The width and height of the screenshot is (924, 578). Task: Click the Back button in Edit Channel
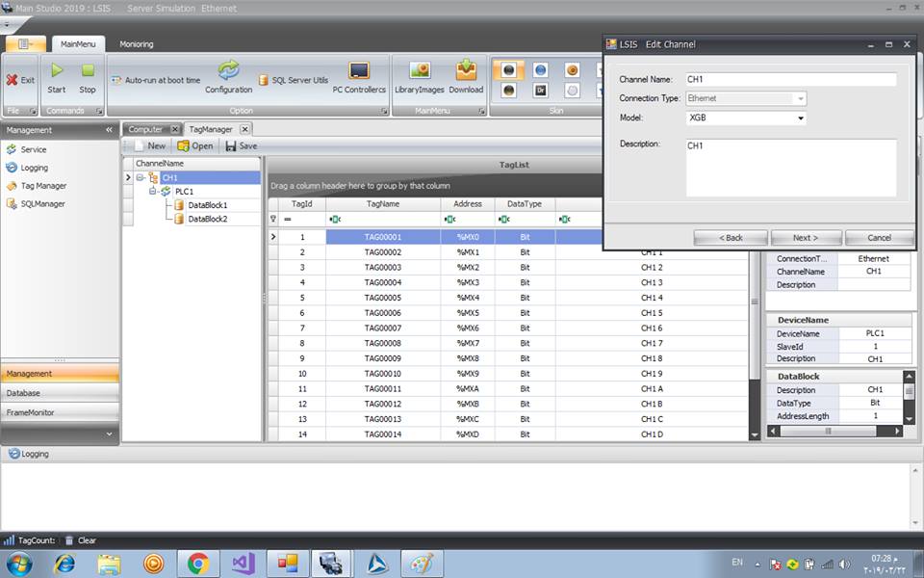tap(731, 238)
